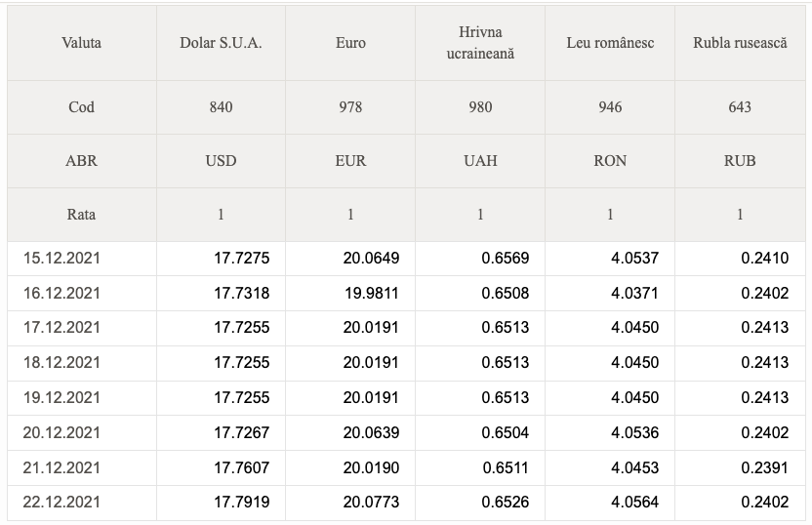Select the Leu românesc header cell
Screen dimensions: 812x525
pos(610,43)
